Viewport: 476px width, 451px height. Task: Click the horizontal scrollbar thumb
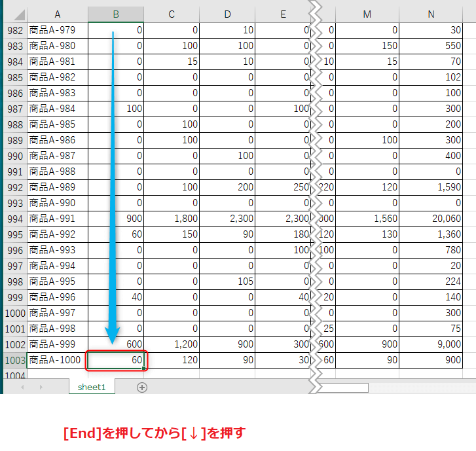[x=342, y=388]
